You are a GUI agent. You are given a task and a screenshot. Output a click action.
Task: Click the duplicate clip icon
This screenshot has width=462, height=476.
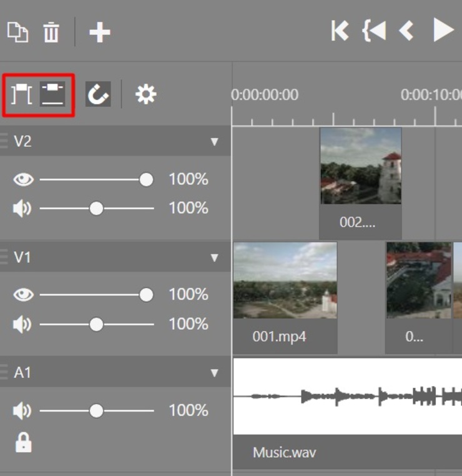coord(17,32)
